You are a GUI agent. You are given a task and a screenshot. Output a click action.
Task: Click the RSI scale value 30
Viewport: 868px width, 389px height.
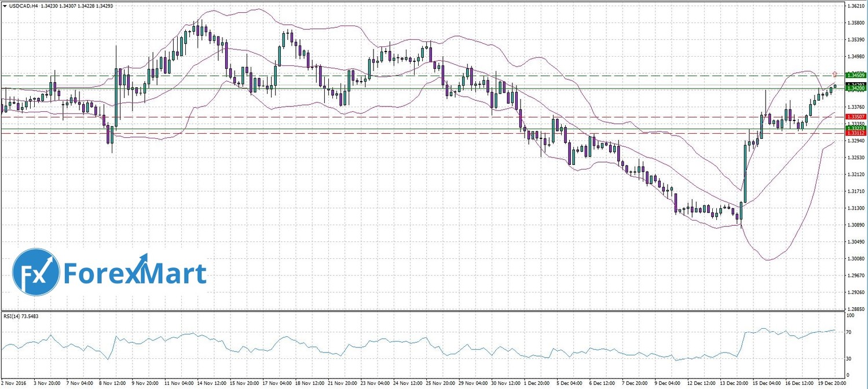point(850,359)
